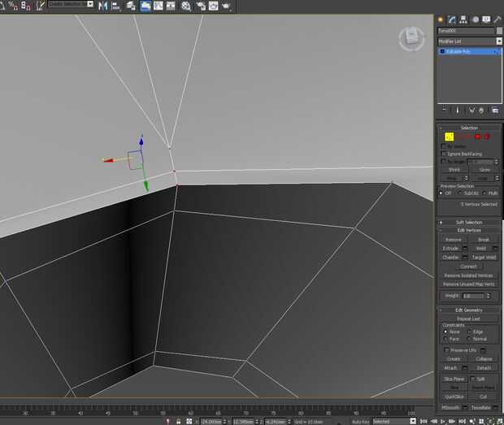The width and height of the screenshot is (504, 425).
Task: Click the Break vertex button
Action: click(x=484, y=240)
